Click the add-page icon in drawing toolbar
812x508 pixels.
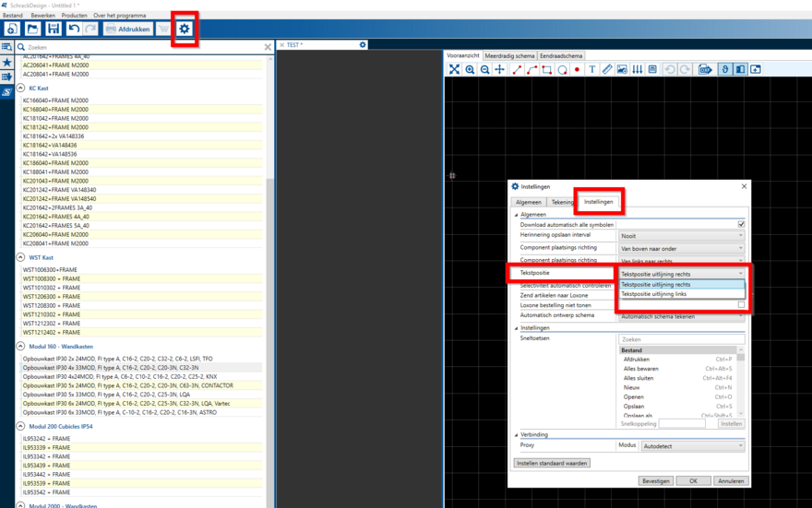tap(756, 69)
